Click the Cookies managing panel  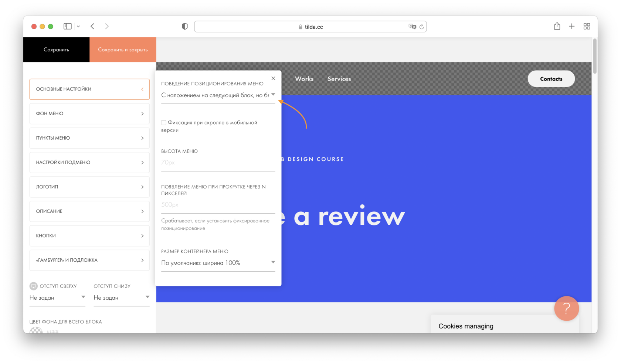tap(505, 324)
